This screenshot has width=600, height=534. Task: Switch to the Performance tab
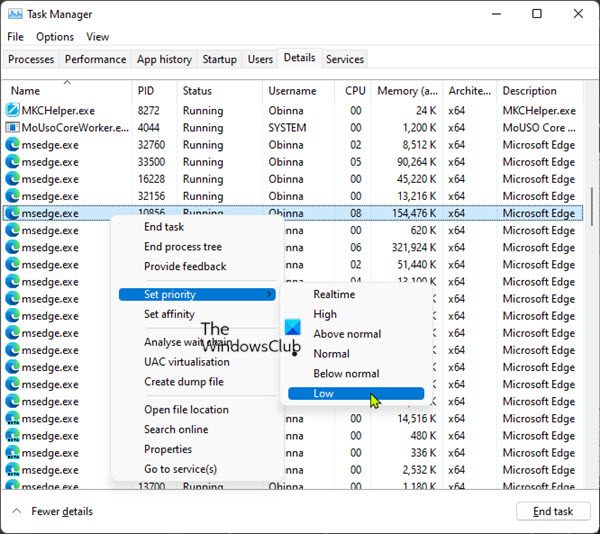[96, 59]
